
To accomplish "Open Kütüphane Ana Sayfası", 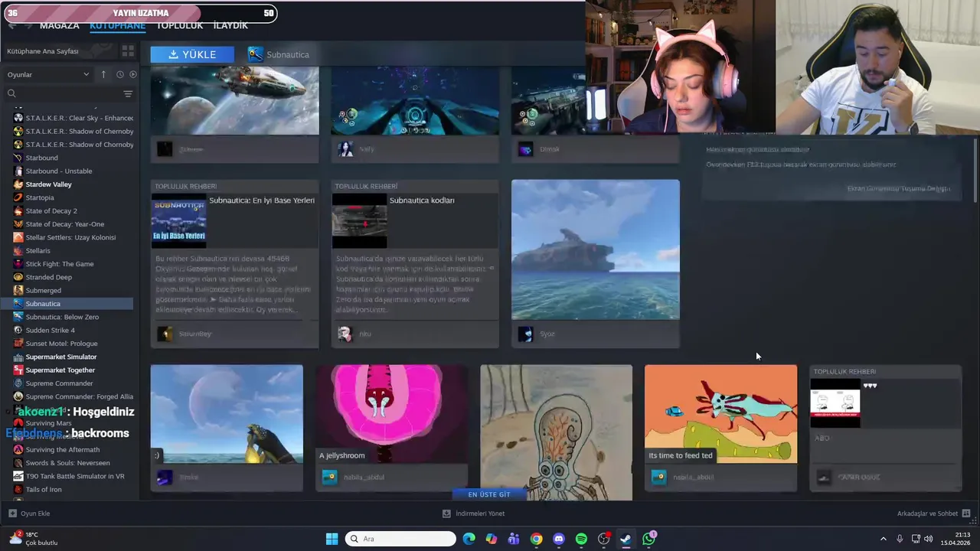I will [x=43, y=51].
